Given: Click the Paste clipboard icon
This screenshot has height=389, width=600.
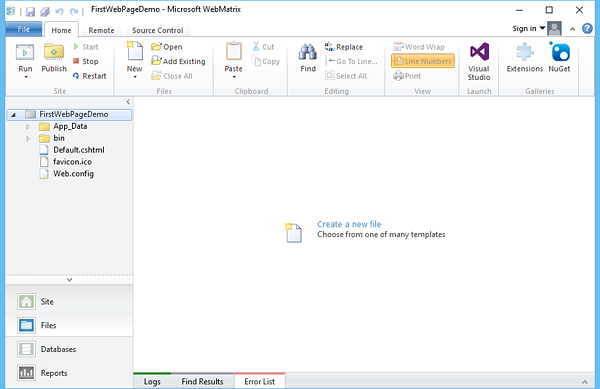Looking at the screenshot, I should 234,51.
